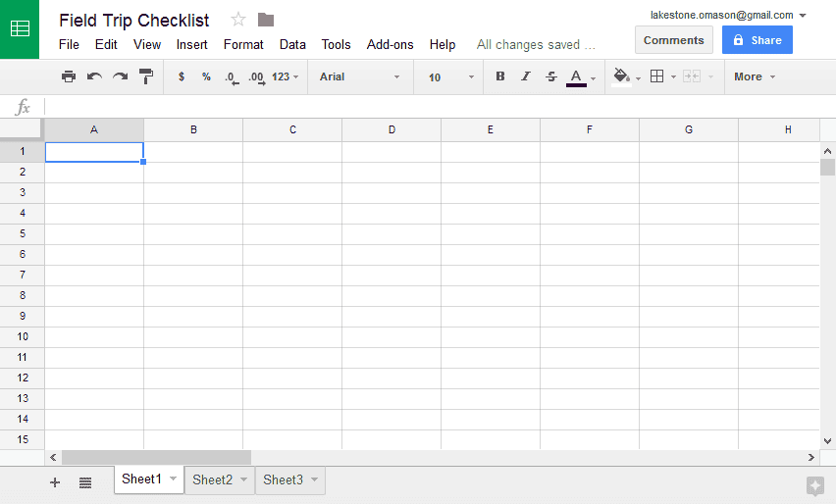Open the More toolbar options
This screenshot has height=504, width=836.
pyautogui.click(x=755, y=76)
